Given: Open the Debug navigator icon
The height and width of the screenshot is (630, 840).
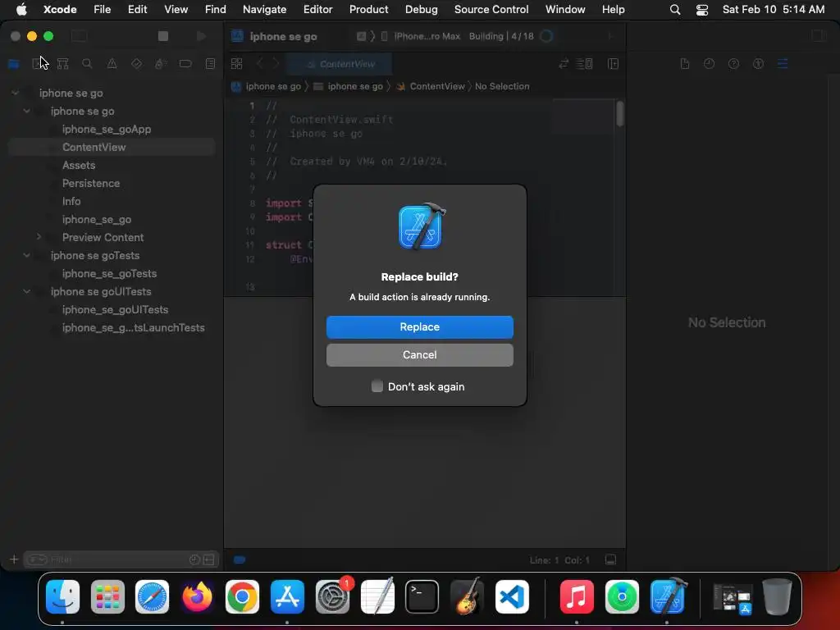Looking at the screenshot, I should click(161, 64).
